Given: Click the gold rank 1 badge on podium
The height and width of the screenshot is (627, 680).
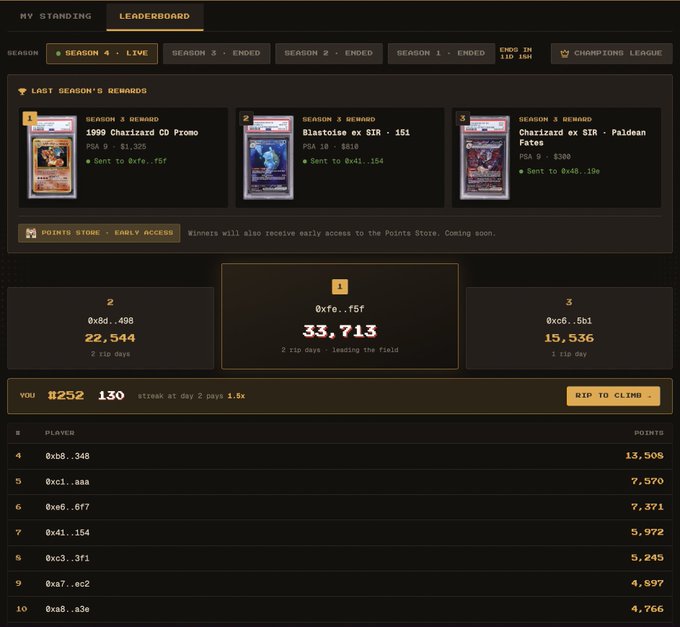Looking at the screenshot, I should tap(340, 287).
